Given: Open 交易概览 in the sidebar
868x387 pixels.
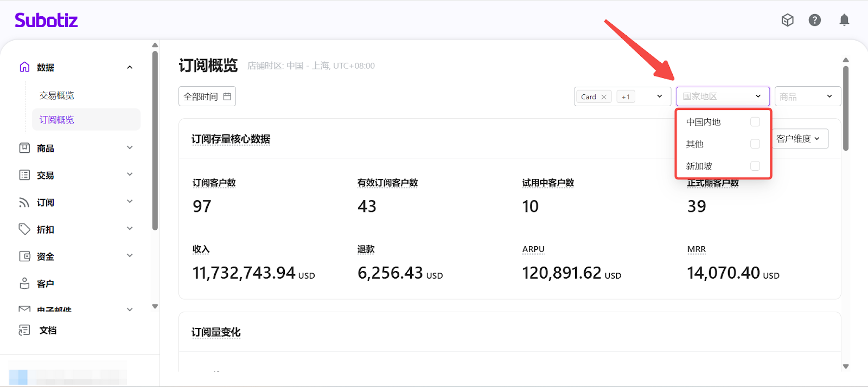Looking at the screenshot, I should click(x=57, y=95).
